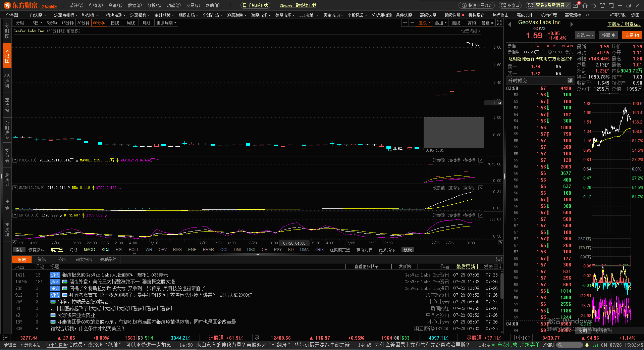
Task: Close the KDJ indicator panel
Action: (481, 215)
